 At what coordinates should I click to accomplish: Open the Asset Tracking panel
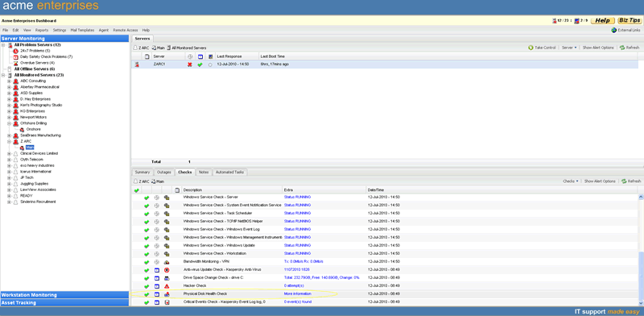(64, 303)
